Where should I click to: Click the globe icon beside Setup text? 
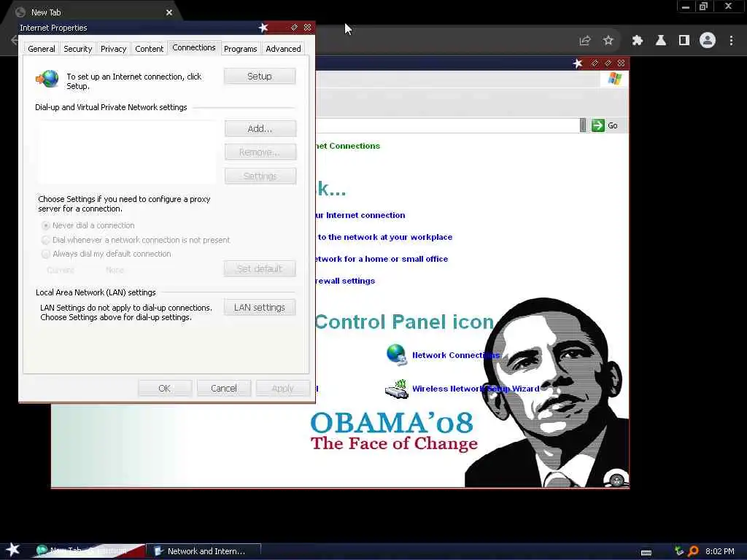[x=47, y=79]
